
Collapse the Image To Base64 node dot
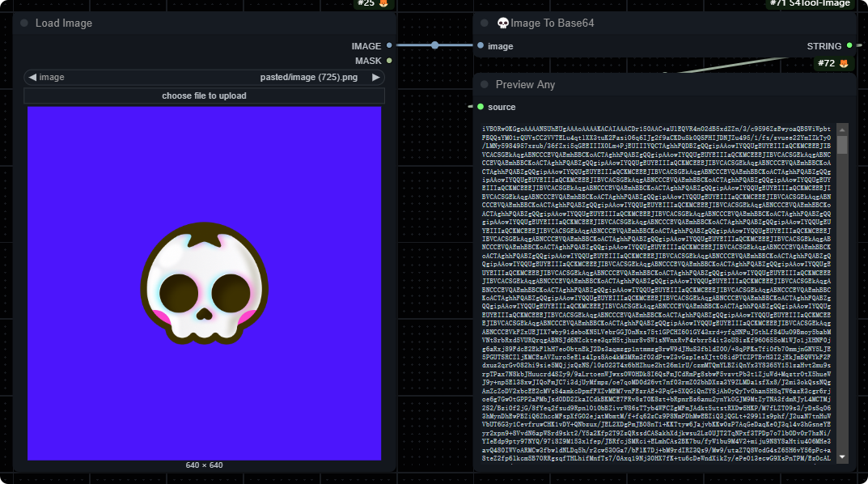pos(485,23)
